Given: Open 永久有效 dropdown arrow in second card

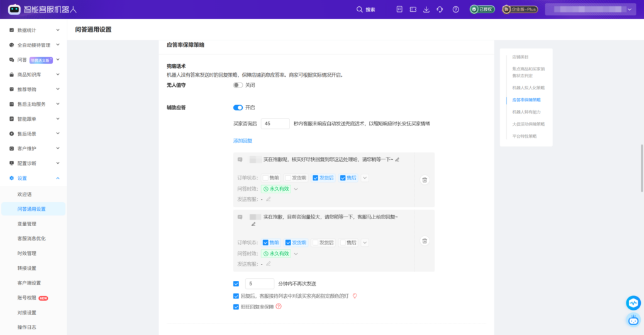Looking at the screenshot, I should coord(296,254).
